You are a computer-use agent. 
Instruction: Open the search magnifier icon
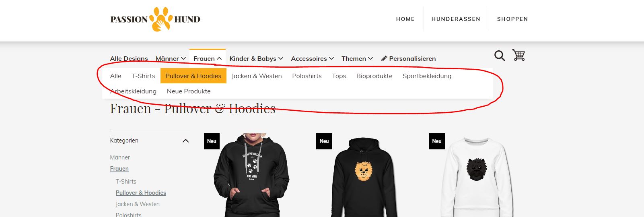pyautogui.click(x=500, y=56)
